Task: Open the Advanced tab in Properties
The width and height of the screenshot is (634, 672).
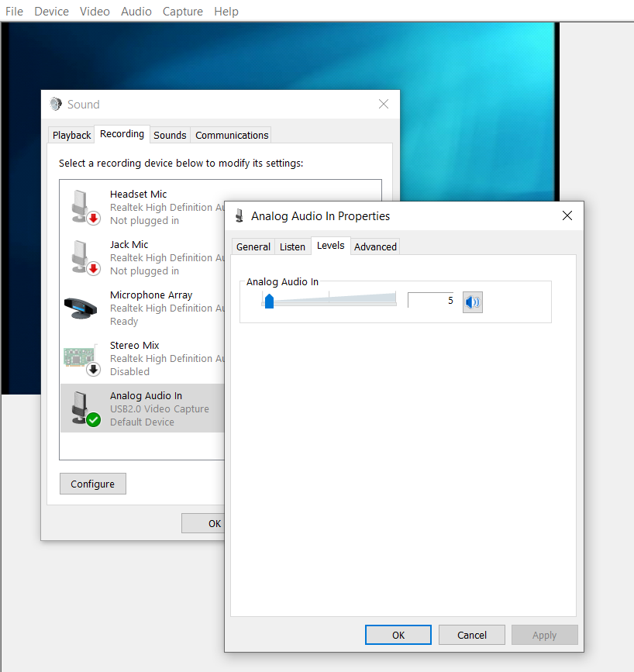Action: coord(375,246)
